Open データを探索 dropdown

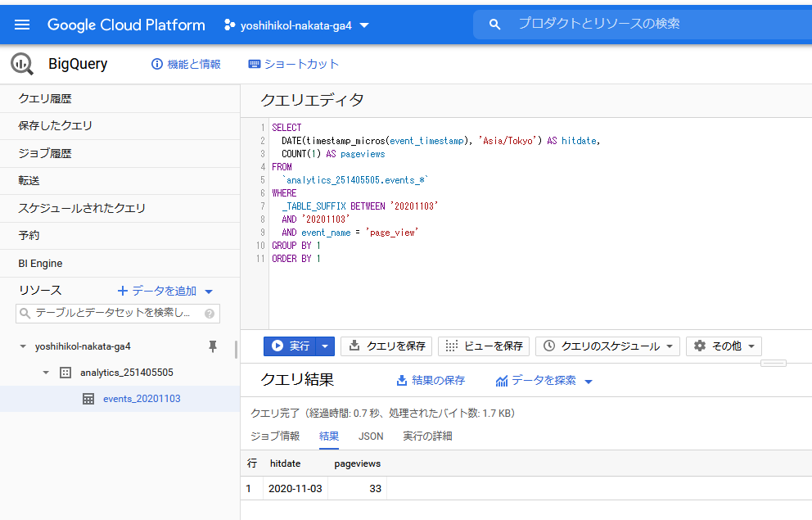click(x=544, y=381)
